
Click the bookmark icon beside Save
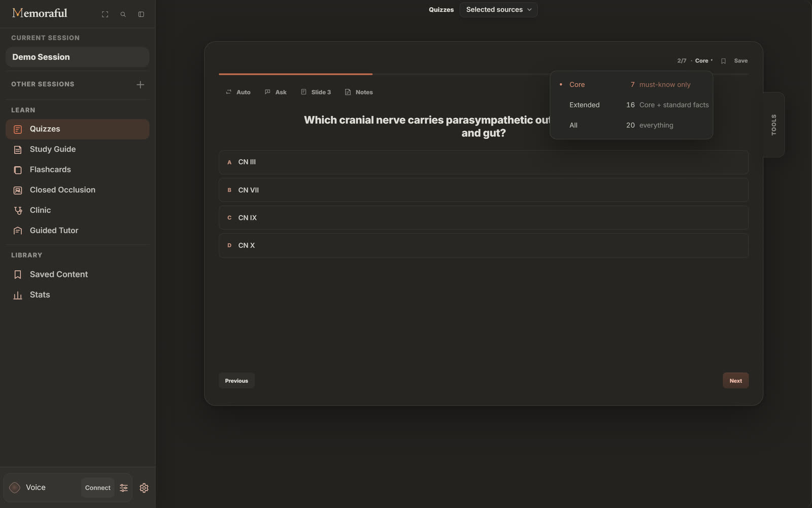tap(723, 61)
